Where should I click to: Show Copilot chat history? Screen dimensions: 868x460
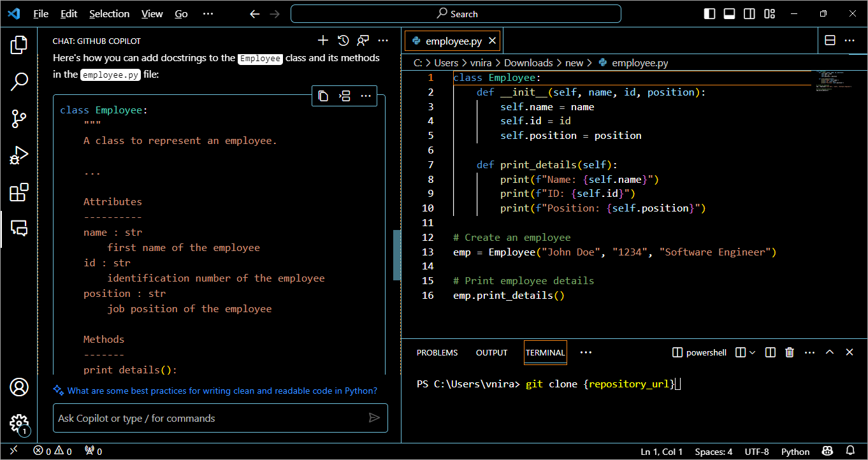coord(343,41)
